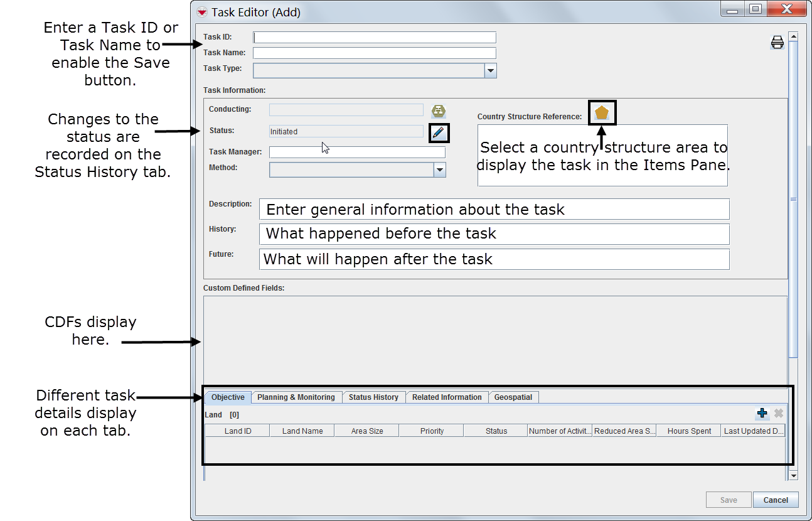Focus the Task Name text field

pyautogui.click(x=375, y=53)
